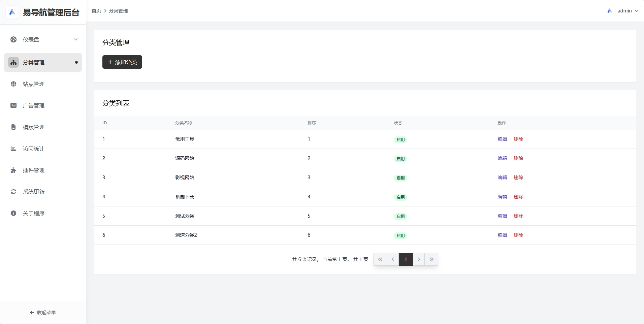Click the 关于程序 info icon
The width and height of the screenshot is (644, 324).
click(13, 213)
